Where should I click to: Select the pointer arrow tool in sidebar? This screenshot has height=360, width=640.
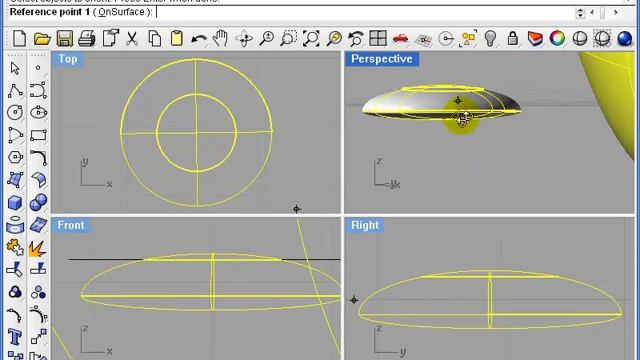15,68
